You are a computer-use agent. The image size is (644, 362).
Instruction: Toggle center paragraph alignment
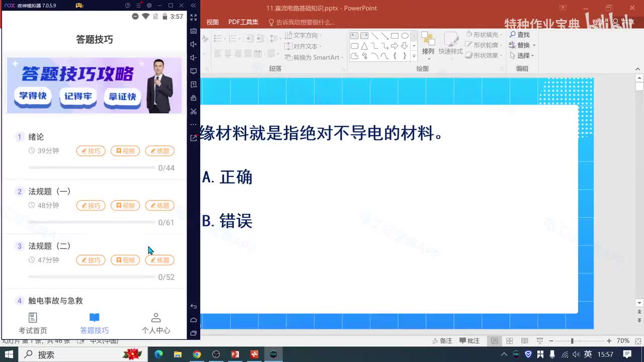tap(227, 53)
